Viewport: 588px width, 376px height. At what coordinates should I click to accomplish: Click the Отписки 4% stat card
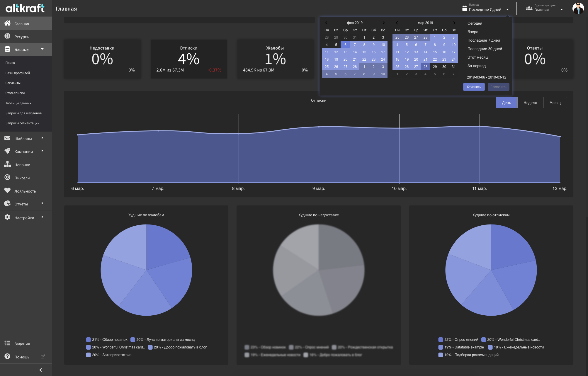click(x=188, y=59)
